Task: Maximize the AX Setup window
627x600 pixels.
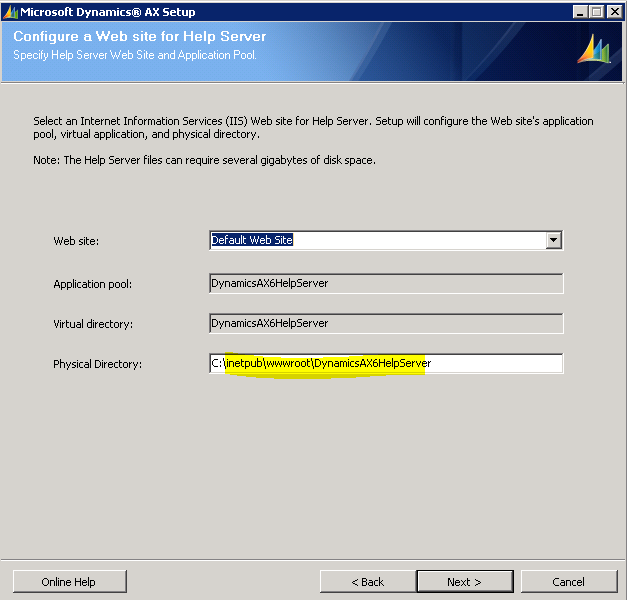Action: point(597,12)
